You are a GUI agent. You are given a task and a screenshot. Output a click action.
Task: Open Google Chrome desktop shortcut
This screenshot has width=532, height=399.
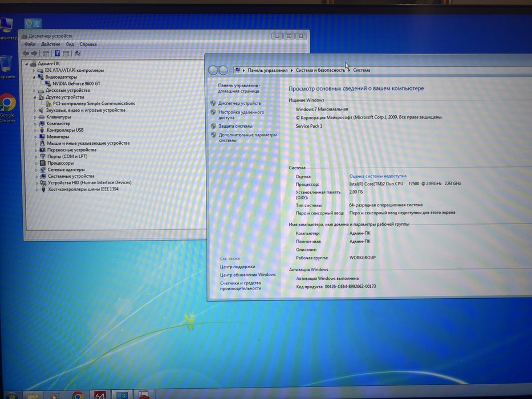[x=7, y=108]
